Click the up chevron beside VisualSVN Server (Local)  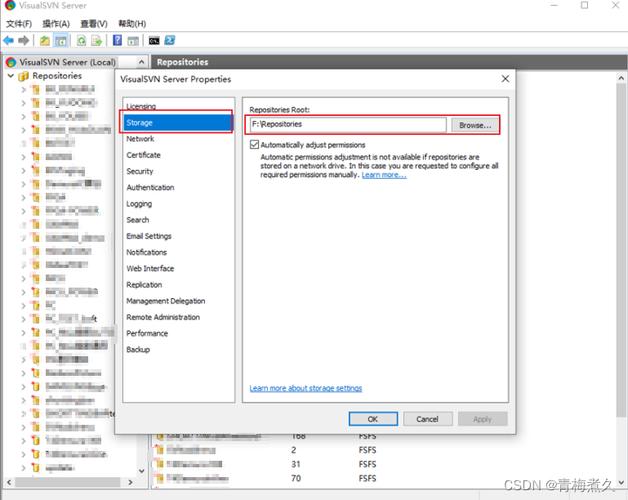(x=141, y=62)
